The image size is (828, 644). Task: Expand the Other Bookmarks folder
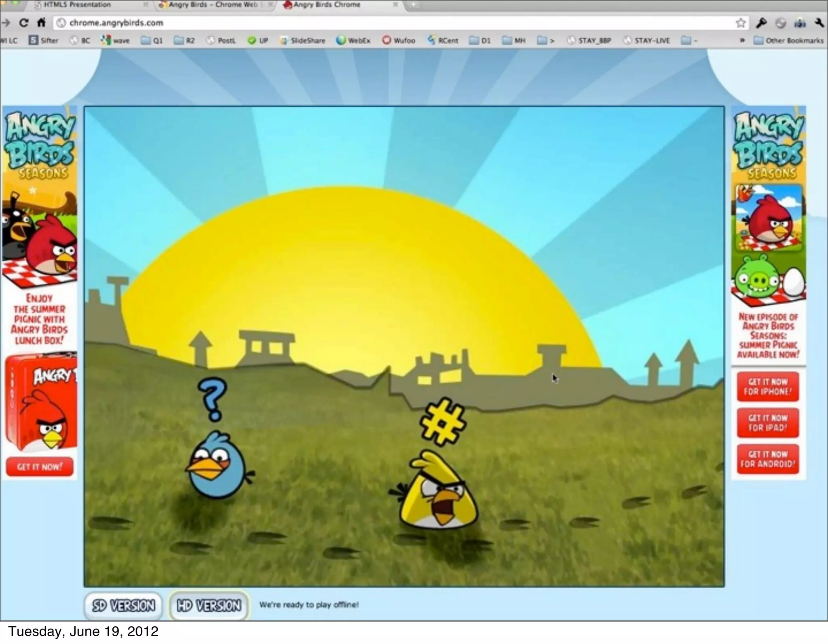tap(789, 40)
